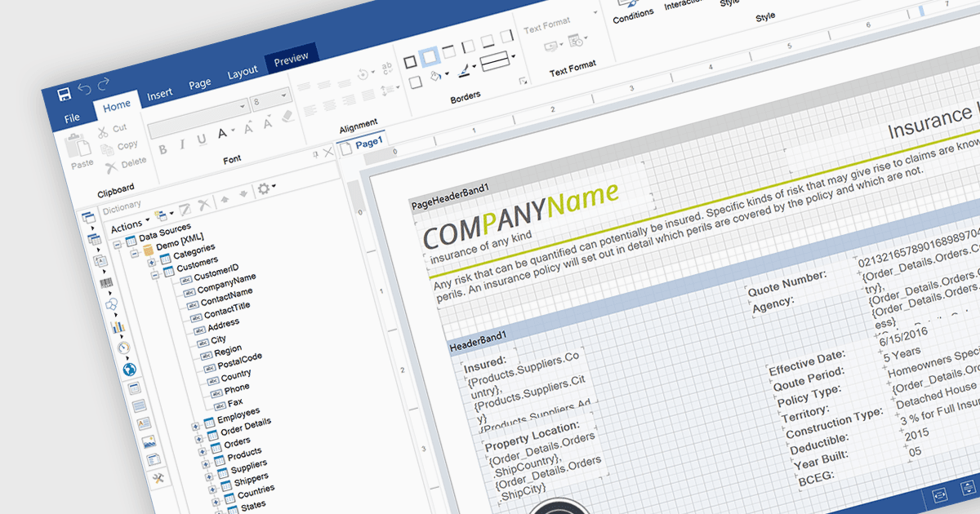980x514 pixels.
Task: Switch to the Page ribbon tab
Action: (x=200, y=84)
